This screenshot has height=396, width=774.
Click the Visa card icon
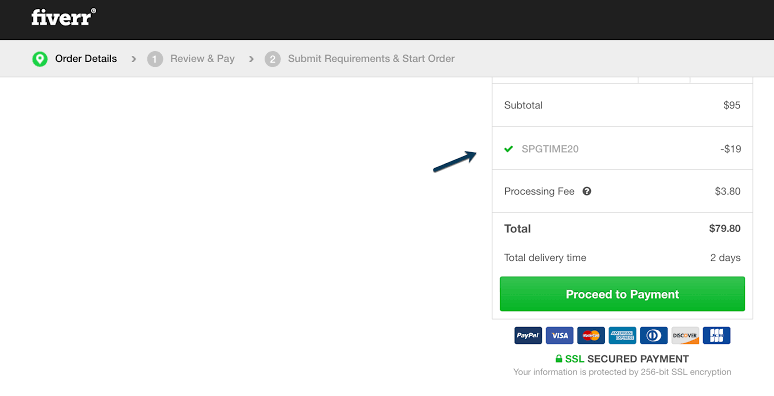click(559, 335)
